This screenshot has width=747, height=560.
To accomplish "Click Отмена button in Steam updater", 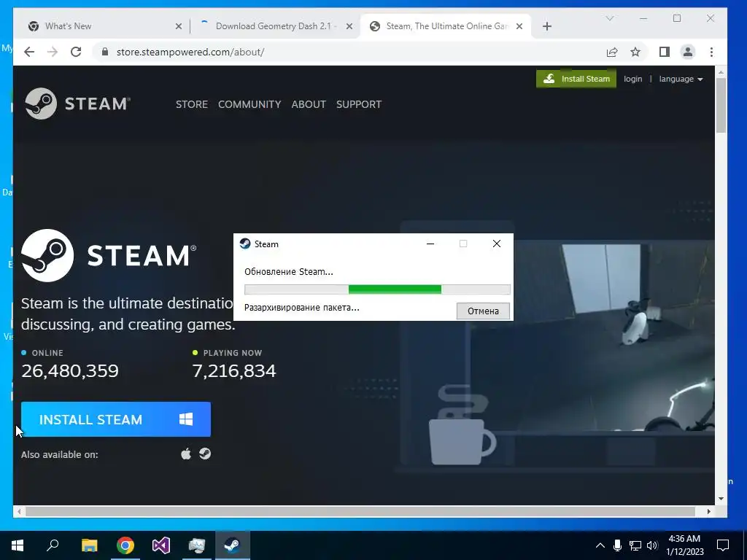I will point(483,311).
